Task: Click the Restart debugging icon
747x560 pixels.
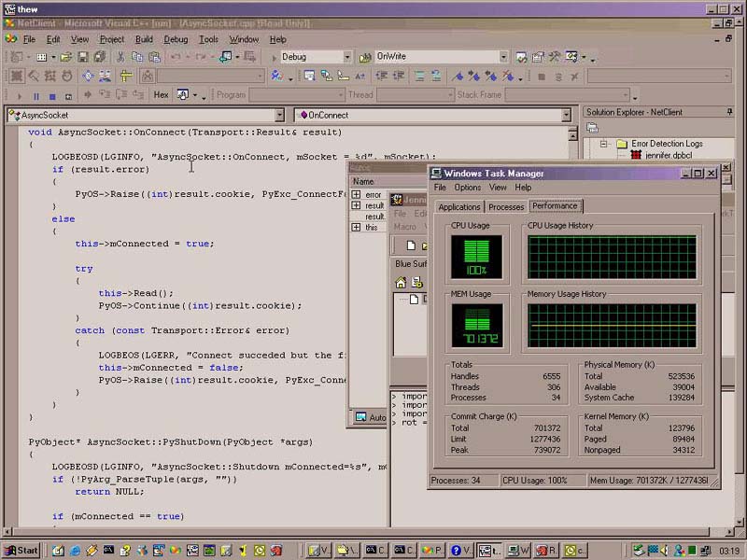Action: click(68, 96)
